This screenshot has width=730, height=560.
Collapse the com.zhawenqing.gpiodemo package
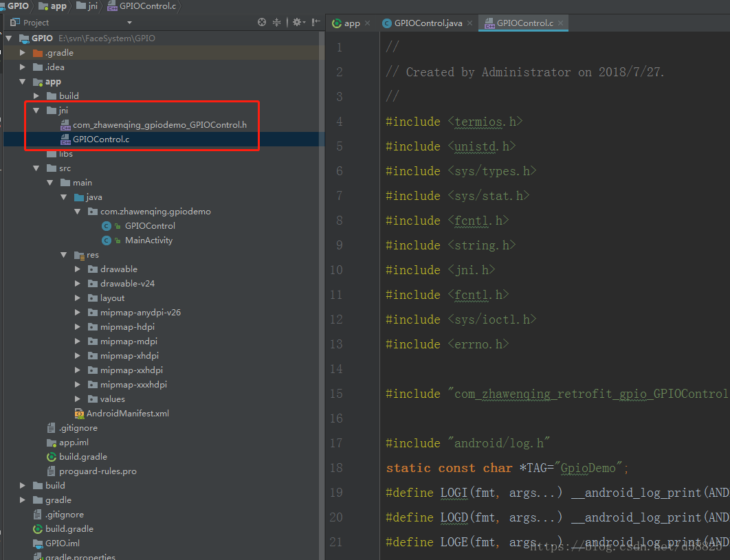tap(77, 212)
